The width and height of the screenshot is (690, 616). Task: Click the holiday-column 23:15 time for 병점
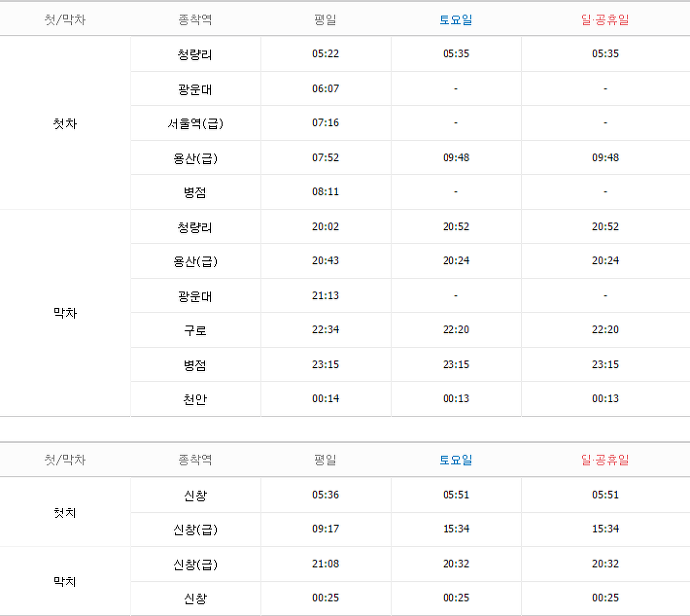click(605, 365)
